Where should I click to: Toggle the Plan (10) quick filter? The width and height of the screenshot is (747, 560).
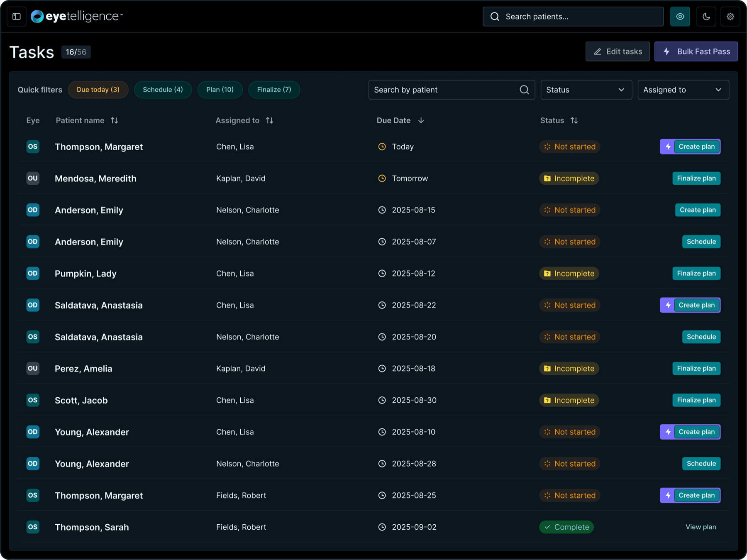click(x=220, y=90)
